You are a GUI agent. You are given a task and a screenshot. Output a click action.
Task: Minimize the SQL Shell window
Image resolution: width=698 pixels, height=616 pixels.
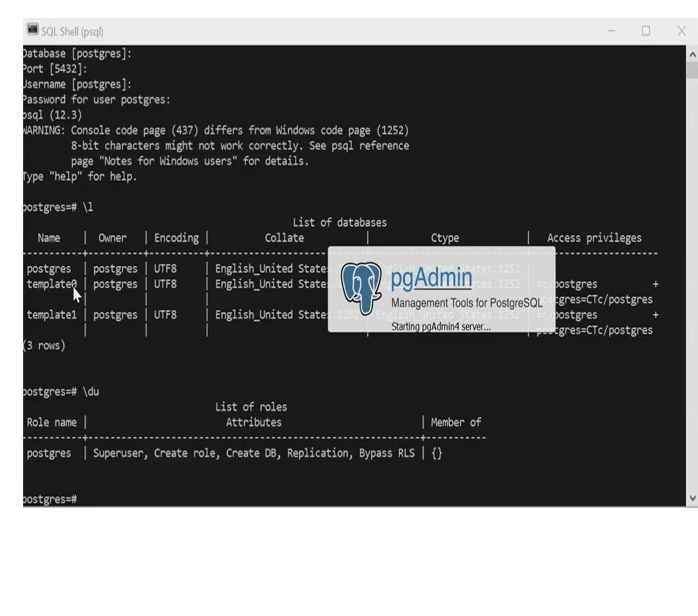click(x=611, y=31)
